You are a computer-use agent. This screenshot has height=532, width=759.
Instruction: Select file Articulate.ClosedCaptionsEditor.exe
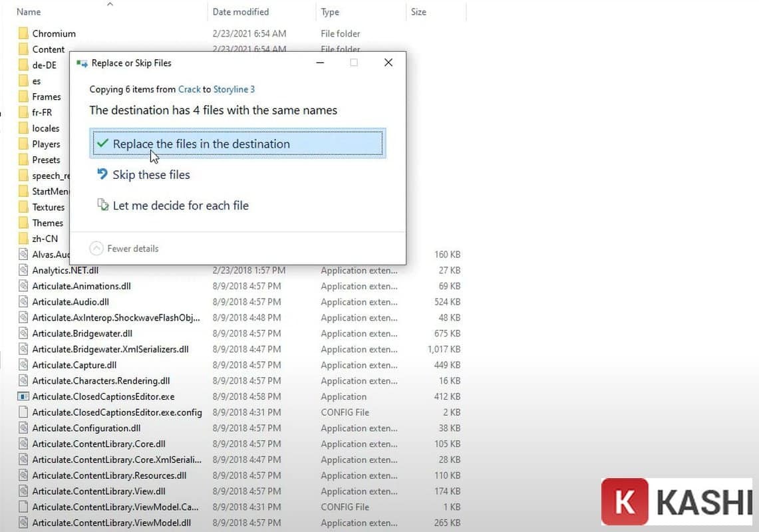tap(103, 396)
